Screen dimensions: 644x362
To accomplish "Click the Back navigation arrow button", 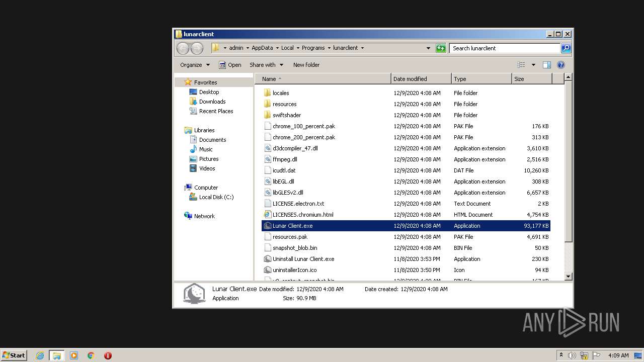I will point(183,48).
